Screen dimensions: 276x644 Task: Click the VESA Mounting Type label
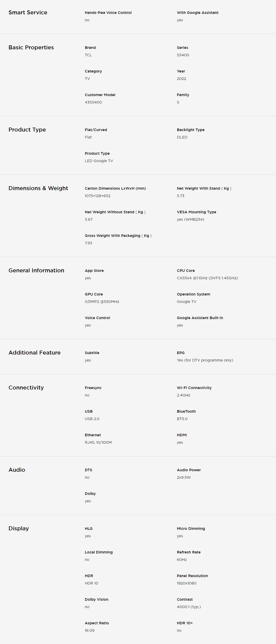(196, 212)
